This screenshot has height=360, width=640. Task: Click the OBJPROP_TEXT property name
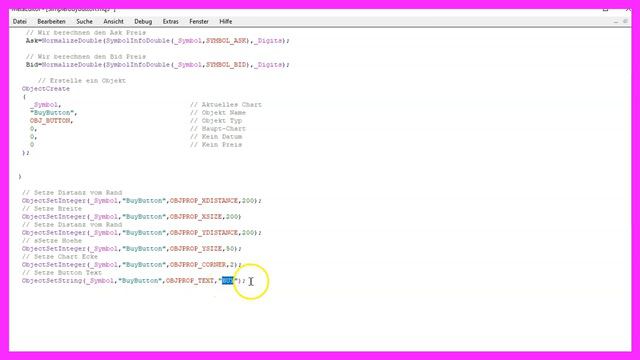click(x=190, y=281)
